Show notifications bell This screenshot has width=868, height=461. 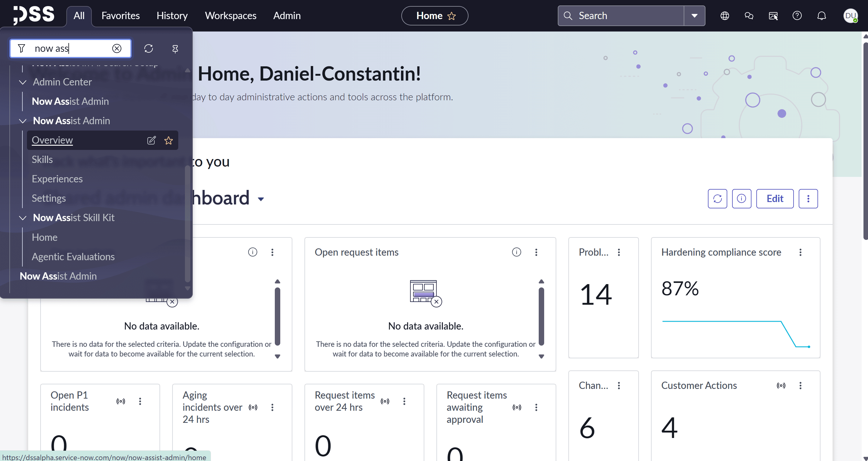(821, 16)
